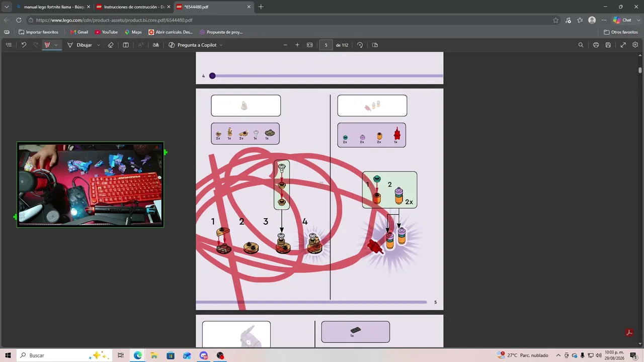Close the 'Instrucciones de construcción' tab
The height and width of the screenshot is (362, 644).
(x=169, y=7)
